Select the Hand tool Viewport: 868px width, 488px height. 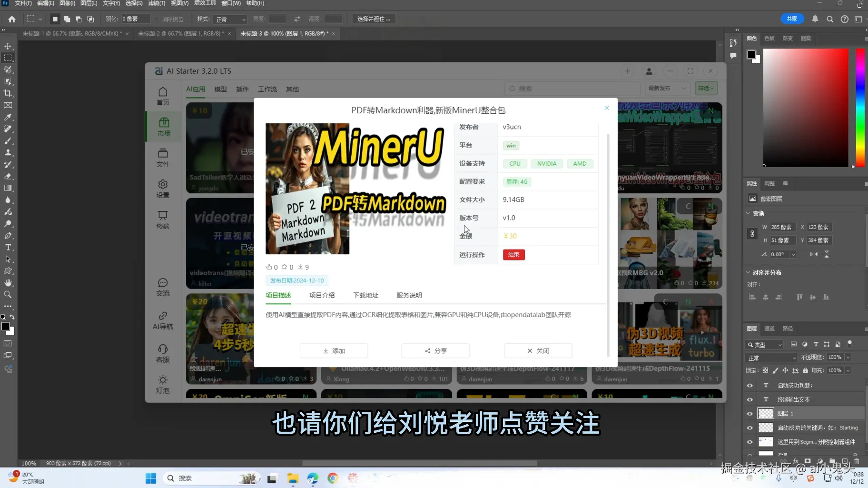click(8, 283)
